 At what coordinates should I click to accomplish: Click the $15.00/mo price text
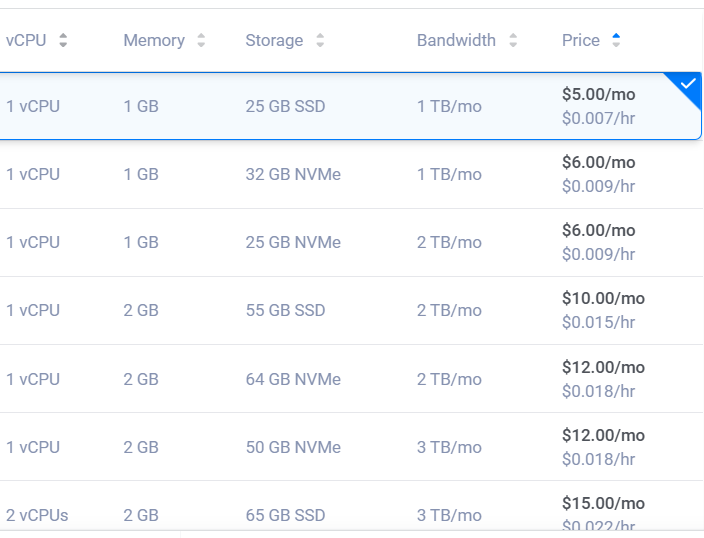603,503
